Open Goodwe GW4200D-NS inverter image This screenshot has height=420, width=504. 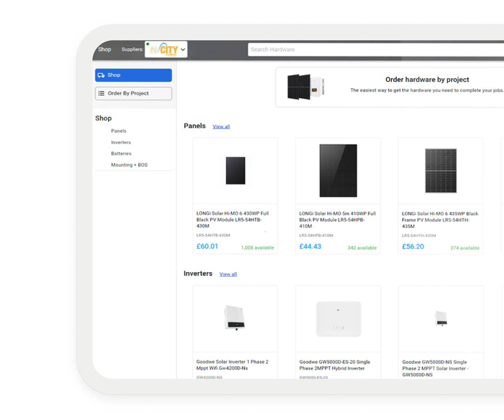click(235, 318)
